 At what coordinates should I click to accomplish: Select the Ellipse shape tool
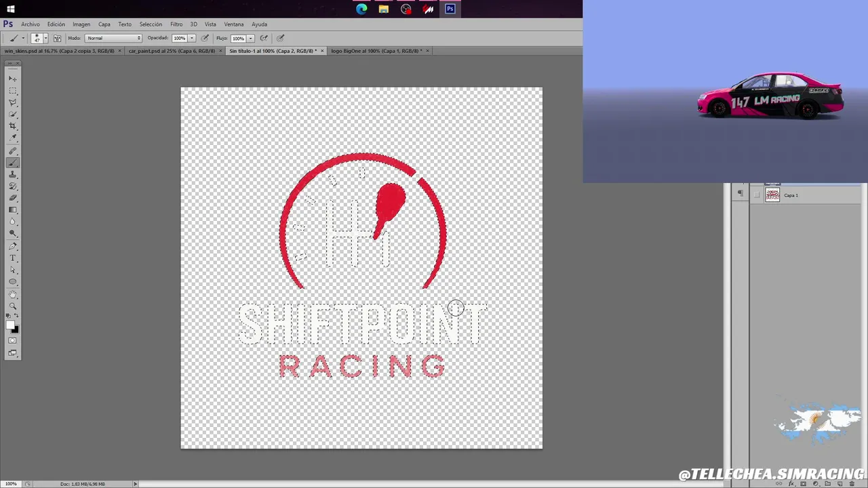pyautogui.click(x=13, y=282)
